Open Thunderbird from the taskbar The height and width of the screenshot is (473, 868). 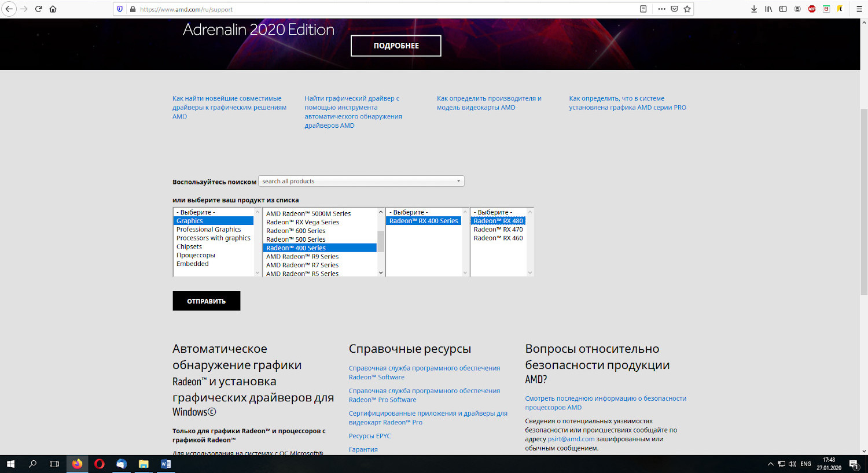point(122,464)
